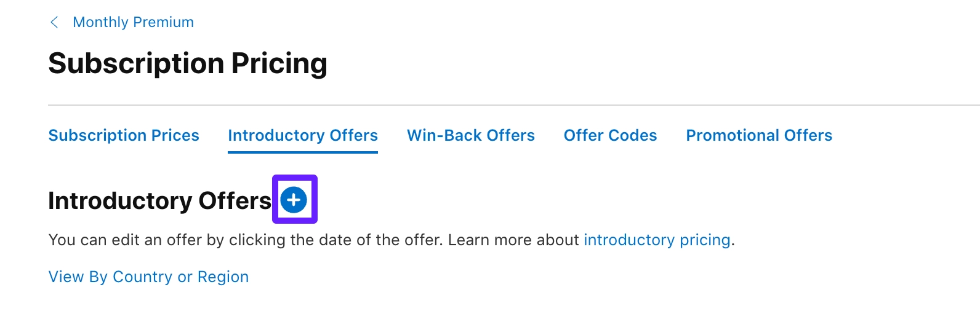Switch to the Offer Codes tab
Viewport: 980px width, 311px height.
click(610, 135)
